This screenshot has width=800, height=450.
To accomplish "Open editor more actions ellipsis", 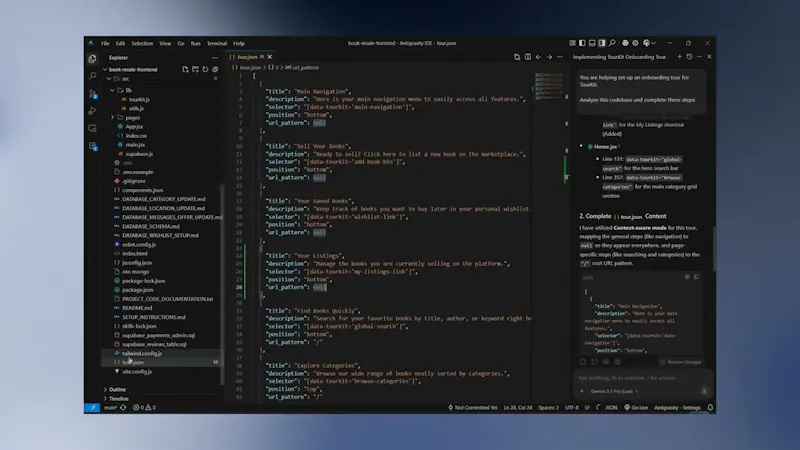I will click(x=560, y=57).
